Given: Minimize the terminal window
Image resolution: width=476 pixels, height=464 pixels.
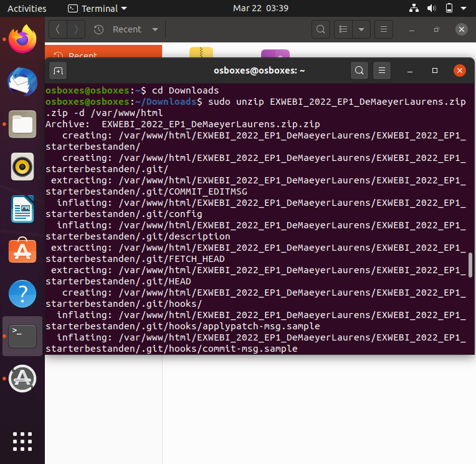Looking at the screenshot, I should point(410,71).
